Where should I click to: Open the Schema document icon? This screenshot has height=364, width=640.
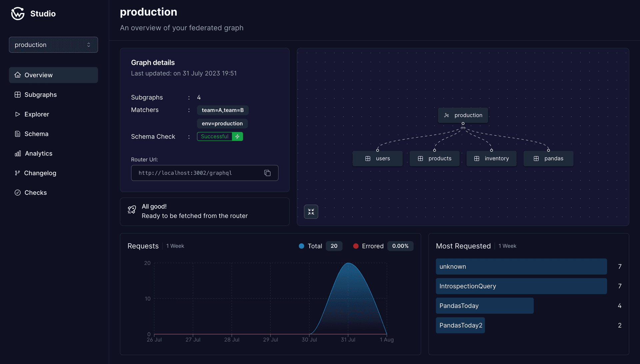(x=18, y=134)
